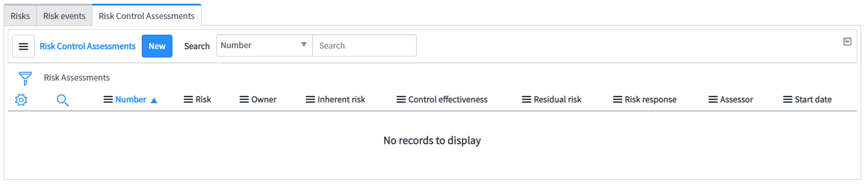Switch to the Risk events tab
The height and width of the screenshot is (188, 868).
64,16
